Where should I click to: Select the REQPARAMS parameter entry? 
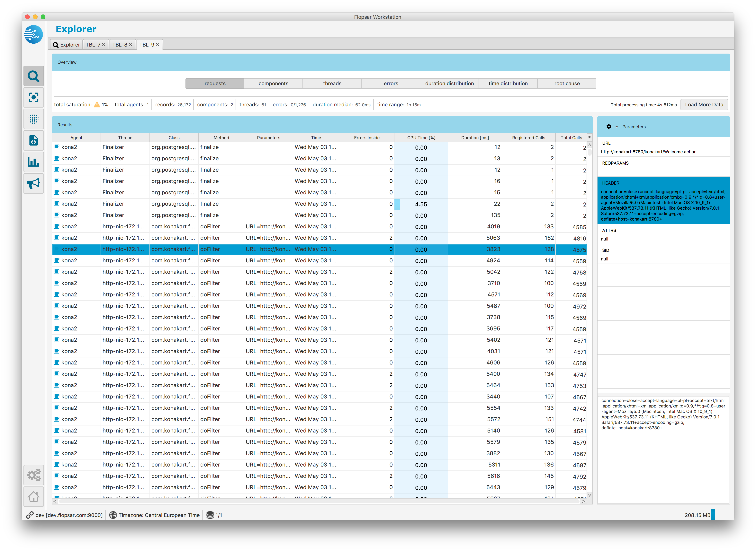[663, 166]
